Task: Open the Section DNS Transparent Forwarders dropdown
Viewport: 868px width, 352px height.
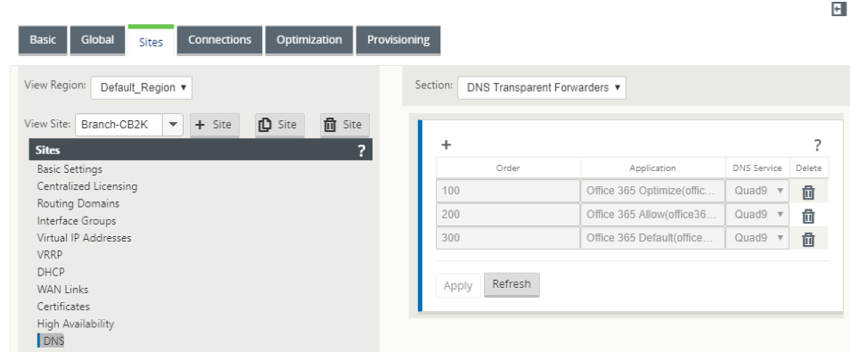Action: (x=542, y=87)
